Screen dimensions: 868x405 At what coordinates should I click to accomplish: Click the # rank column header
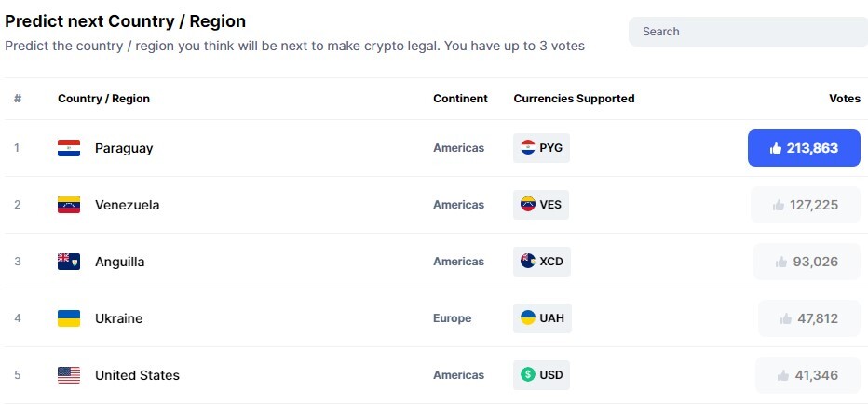18,99
